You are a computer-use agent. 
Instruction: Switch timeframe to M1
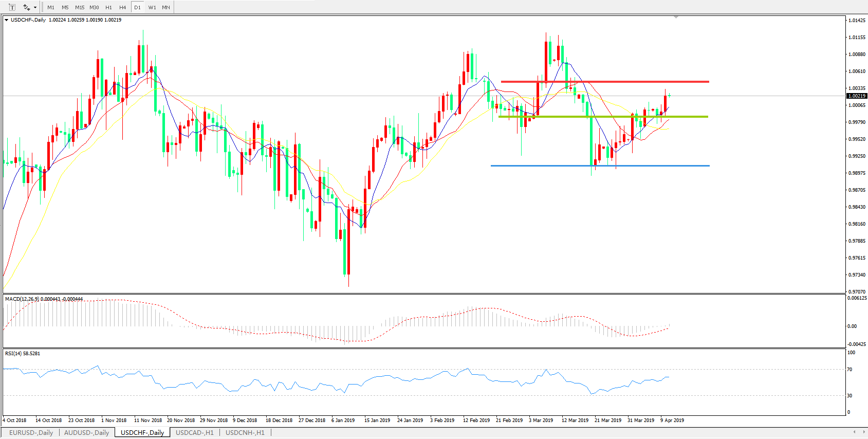51,7
